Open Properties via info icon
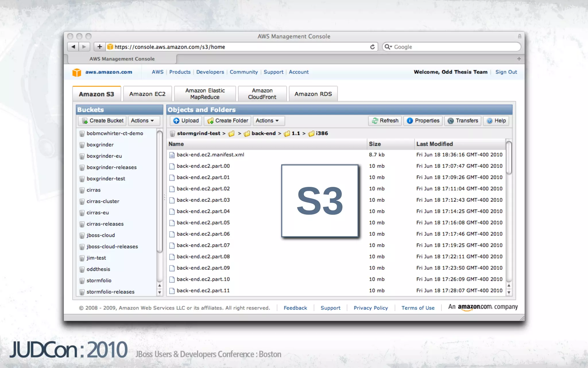The width and height of the screenshot is (588, 368). (x=410, y=121)
